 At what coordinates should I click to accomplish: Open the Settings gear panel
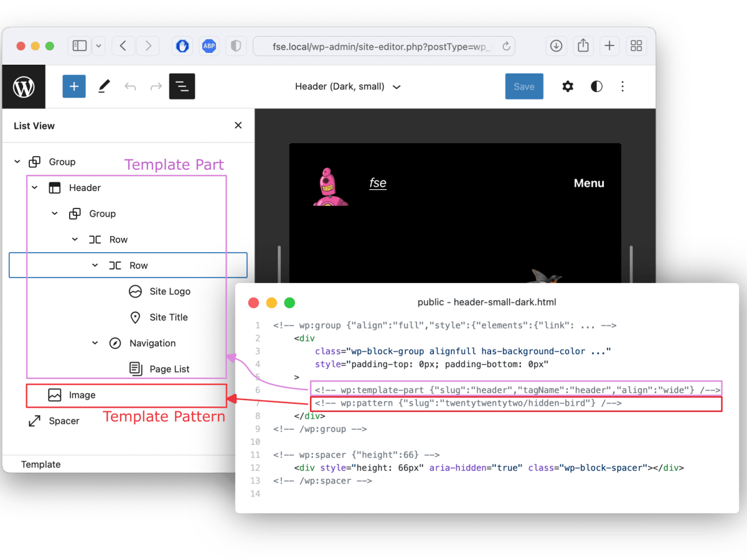(567, 86)
